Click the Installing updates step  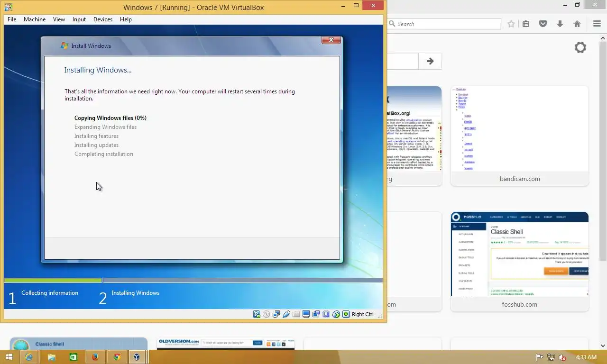[96, 145]
